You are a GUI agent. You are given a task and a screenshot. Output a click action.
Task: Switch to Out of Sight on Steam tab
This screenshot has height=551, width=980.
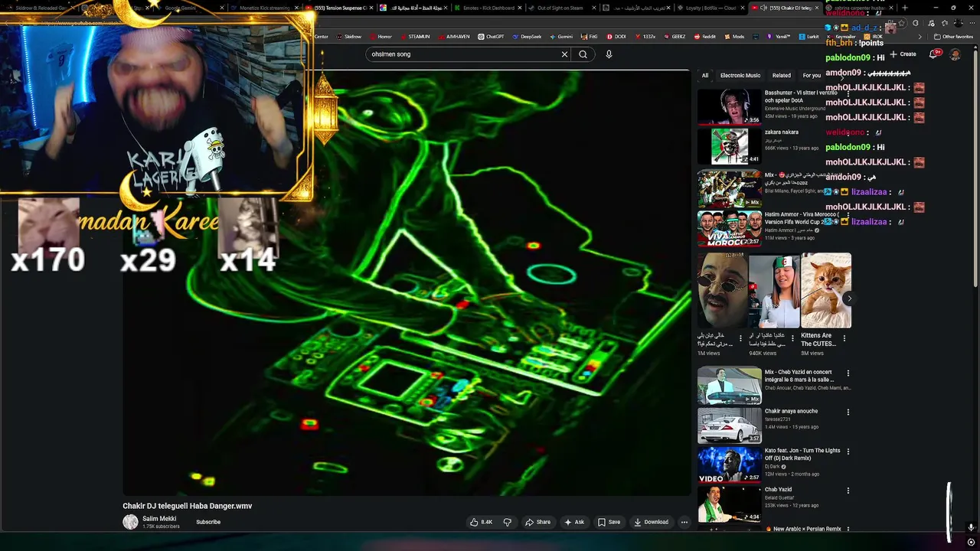click(x=562, y=8)
